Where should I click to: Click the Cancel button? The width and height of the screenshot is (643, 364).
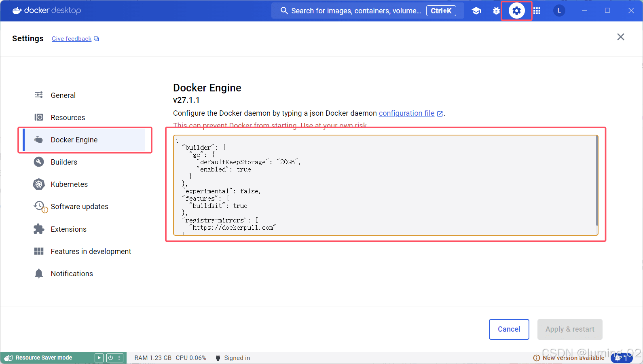(509, 329)
